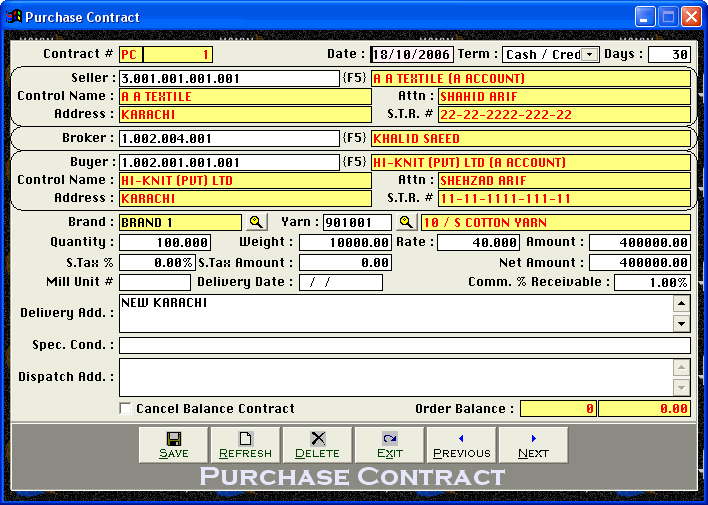Click the Delivery Date field
Viewport: 708px width, 505px height.
click(x=341, y=282)
